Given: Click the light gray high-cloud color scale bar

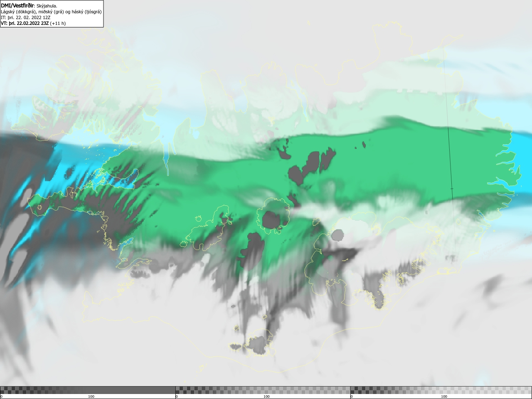Looking at the screenshot, I should pyautogui.click(x=441, y=390).
